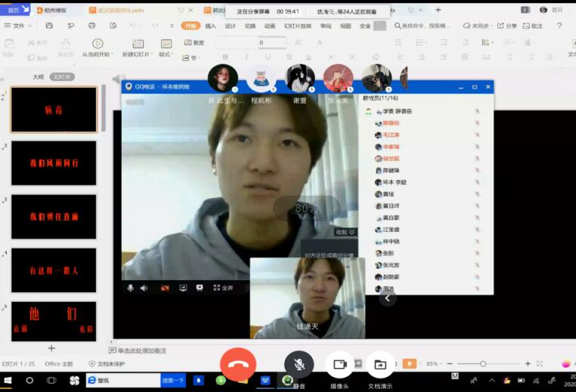
Task: Toggle the mute microphone button labeled 静音
Action: tap(299, 364)
